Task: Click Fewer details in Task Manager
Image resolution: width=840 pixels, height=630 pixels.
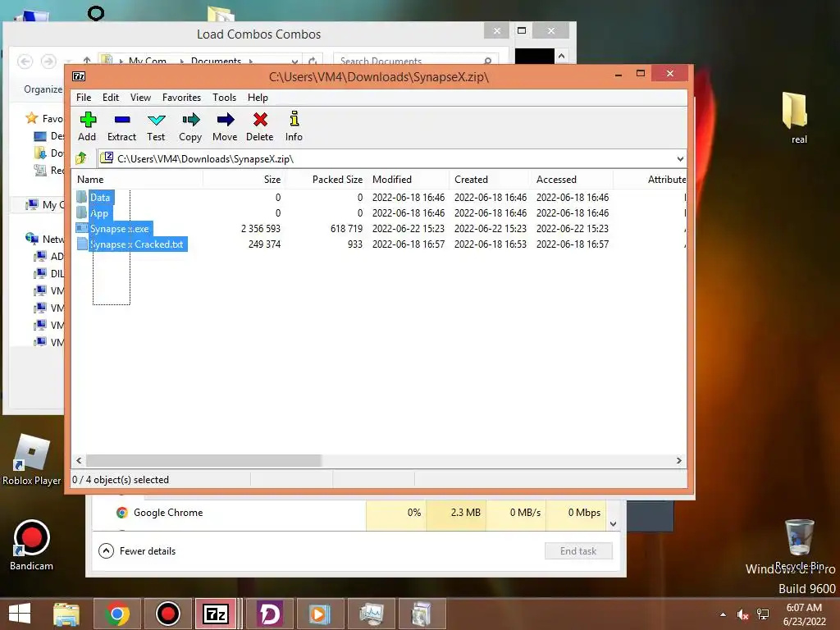Action: point(137,551)
